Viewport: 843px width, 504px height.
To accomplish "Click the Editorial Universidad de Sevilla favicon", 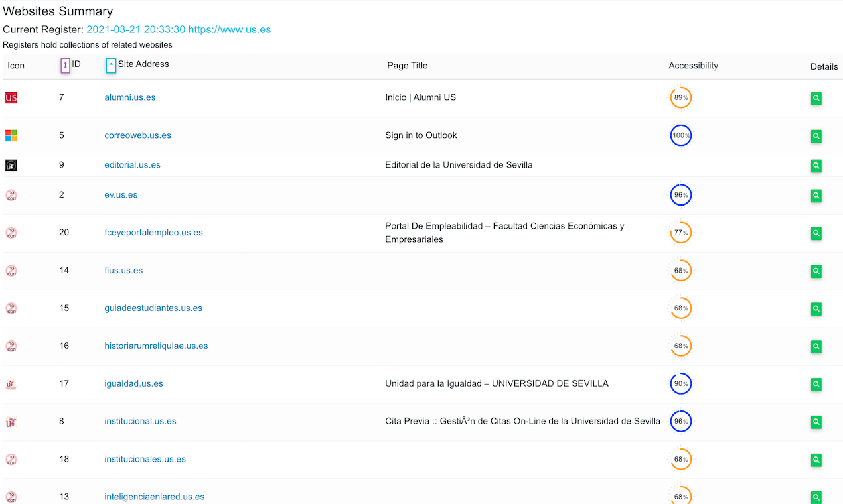I will point(11,165).
